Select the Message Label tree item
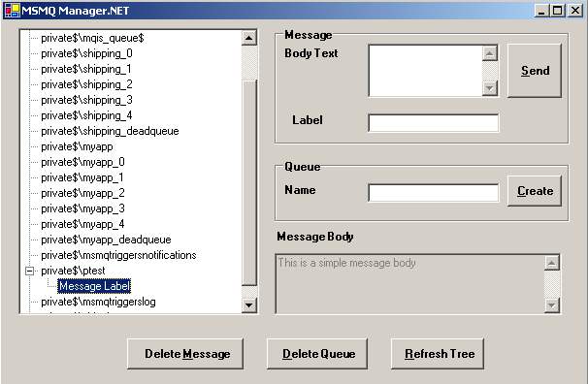Image resolution: width=588 pixels, height=384 pixels. coord(94,286)
